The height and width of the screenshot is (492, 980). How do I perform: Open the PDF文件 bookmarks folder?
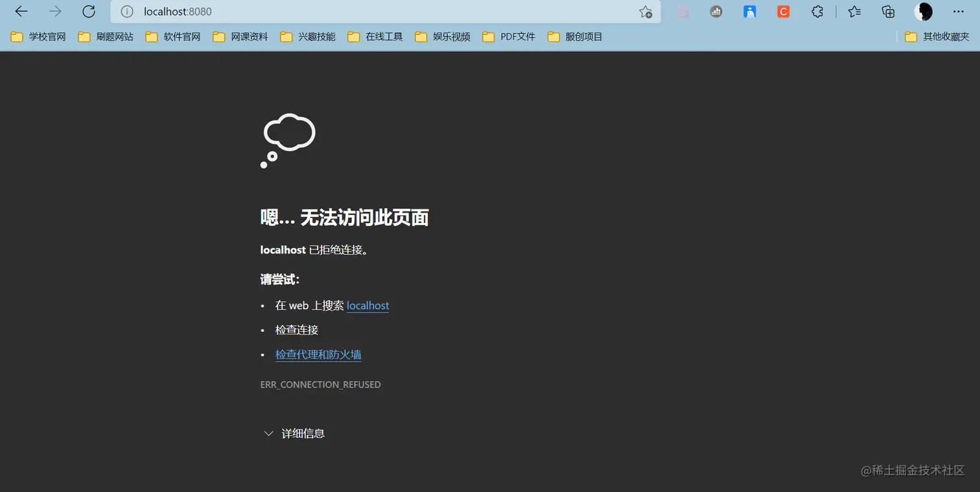[x=509, y=36]
